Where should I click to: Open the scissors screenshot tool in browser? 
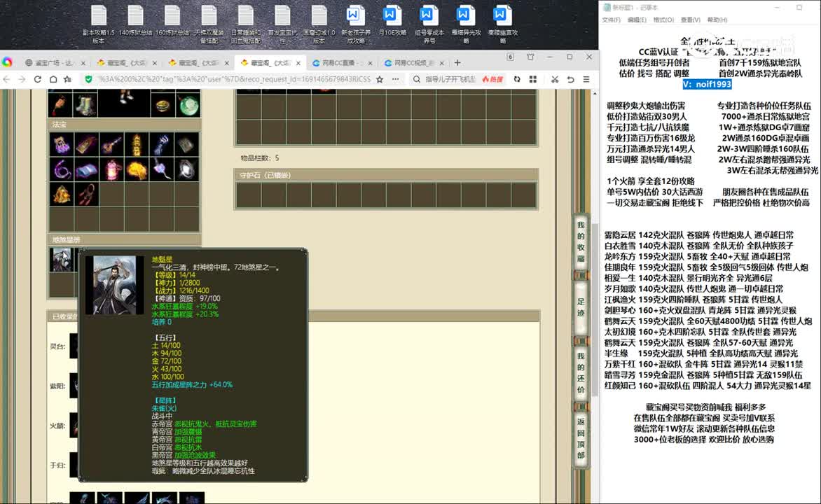[x=555, y=79]
